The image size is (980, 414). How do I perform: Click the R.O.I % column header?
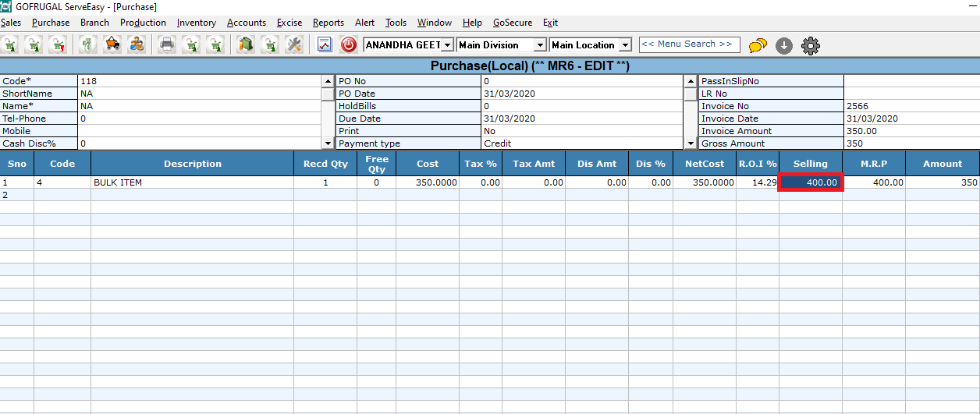coord(758,164)
